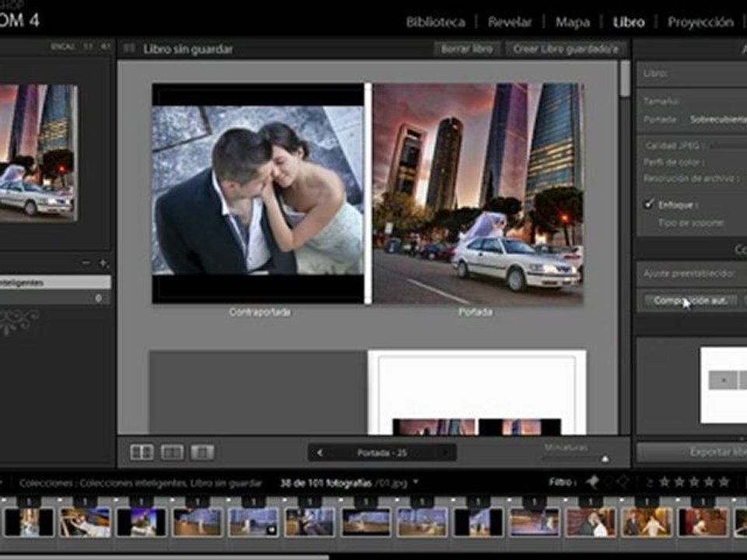
Task: Click the Exportar libro button
Action: (692, 452)
